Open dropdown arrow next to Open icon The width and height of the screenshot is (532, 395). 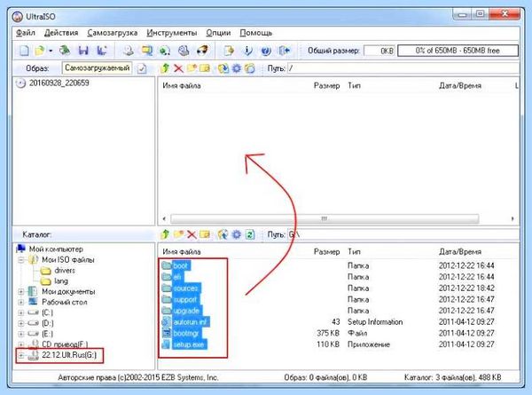(x=51, y=51)
